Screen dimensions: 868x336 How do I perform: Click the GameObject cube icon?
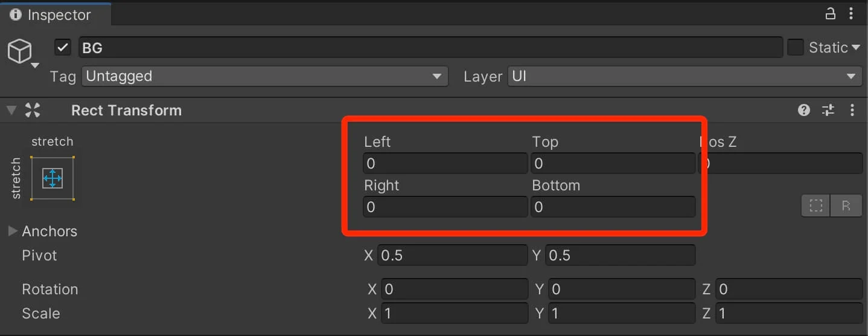pos(19,52)
